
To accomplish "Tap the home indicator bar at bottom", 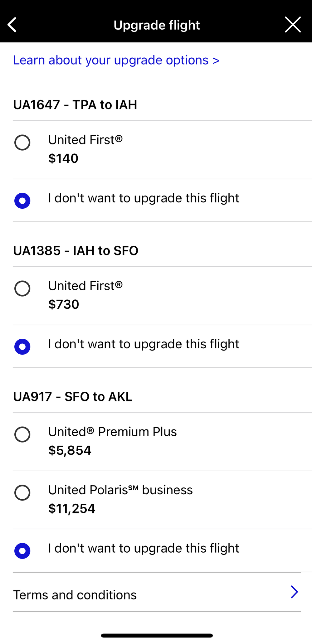I will 157,636.
